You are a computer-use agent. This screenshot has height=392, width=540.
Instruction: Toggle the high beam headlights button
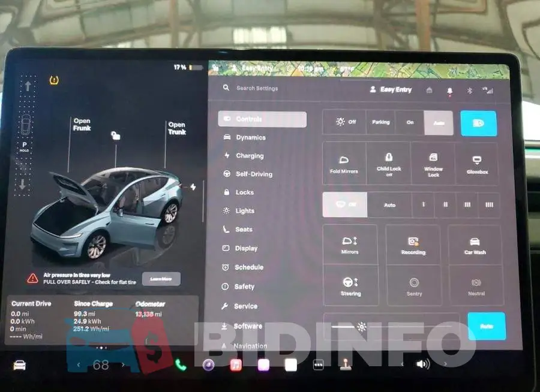click(479, 123)
